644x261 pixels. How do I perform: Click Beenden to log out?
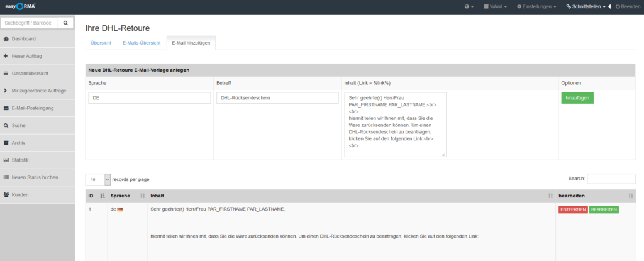pyautogui.click(x=628, y=6)
